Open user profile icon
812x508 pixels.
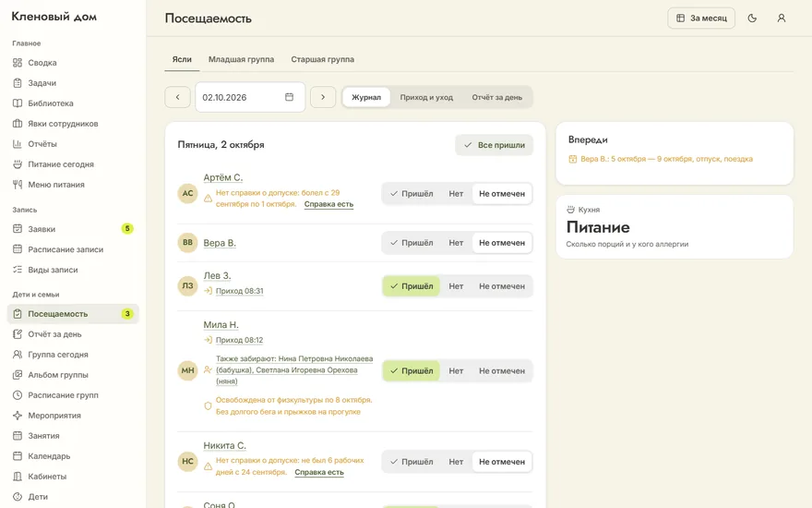pyautogui.click(x=781, y=18)
